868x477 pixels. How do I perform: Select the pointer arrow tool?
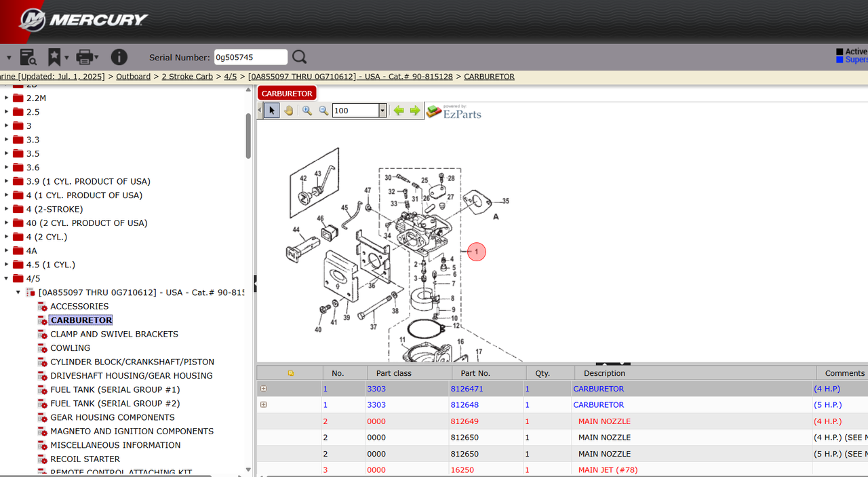click(271, 111)
